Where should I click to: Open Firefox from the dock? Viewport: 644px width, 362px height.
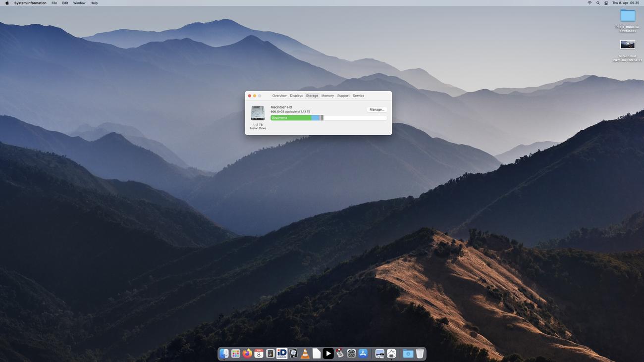click(x=247, y=354)
